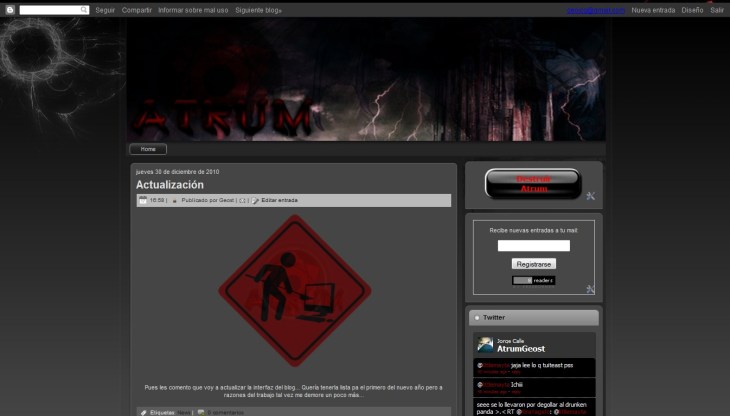The width and height of the screenshot is (730, 416).
Task: Open the Home tab
Action: pos(148,149)
